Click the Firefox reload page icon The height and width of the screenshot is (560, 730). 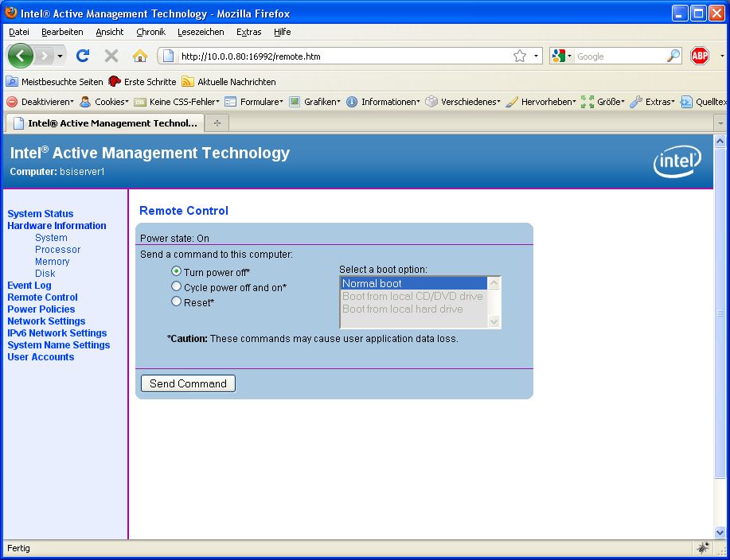coord(83,56)
